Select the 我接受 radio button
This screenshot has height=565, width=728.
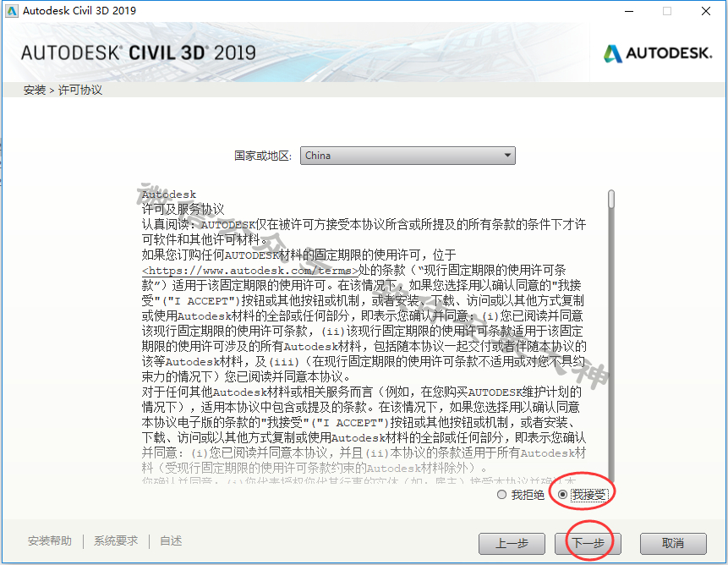pos(562,495)
